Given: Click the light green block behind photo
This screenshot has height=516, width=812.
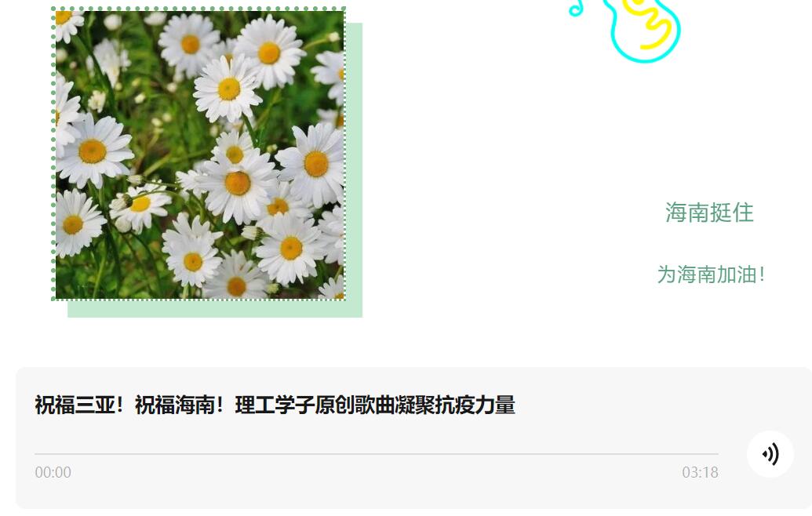Looking at the screenshot, I should click(215, 308).
